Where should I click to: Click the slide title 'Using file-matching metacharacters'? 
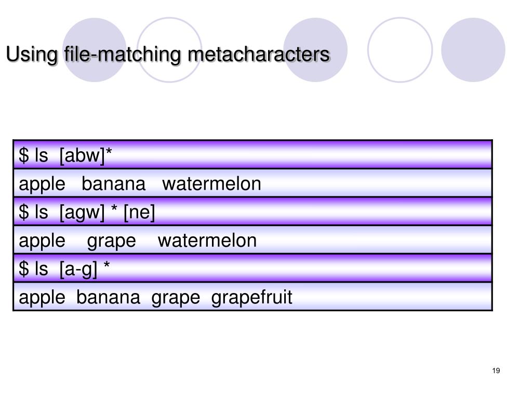(168, 54)
